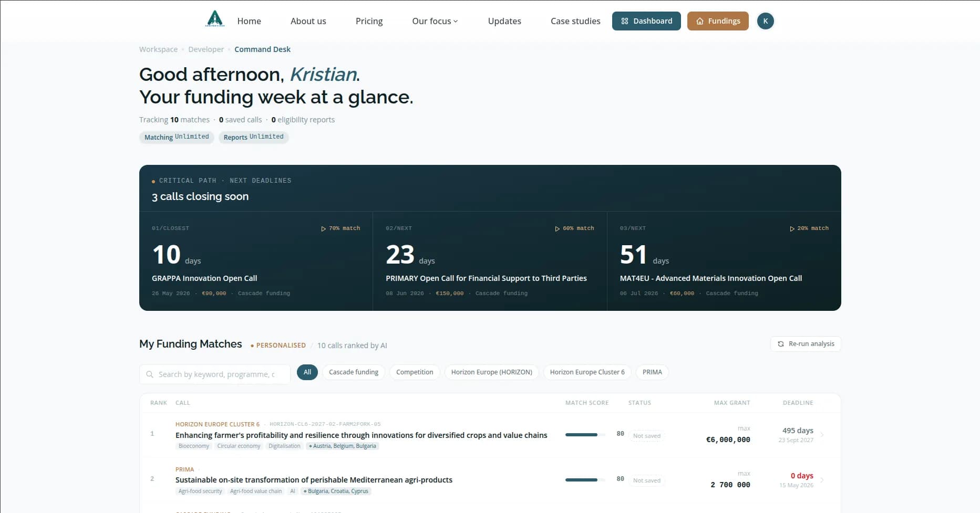Click the Command Desk breadcrumb
The height and width of the screenshot is (513, 980).
[x=262, y=49]
